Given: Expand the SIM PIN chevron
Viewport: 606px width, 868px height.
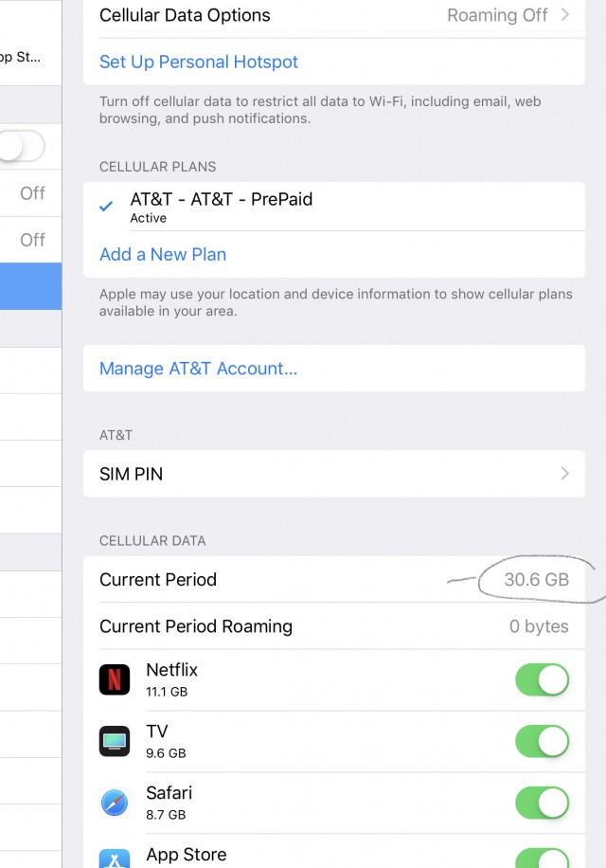Looking at the screenshot, I should coord(564,473).
